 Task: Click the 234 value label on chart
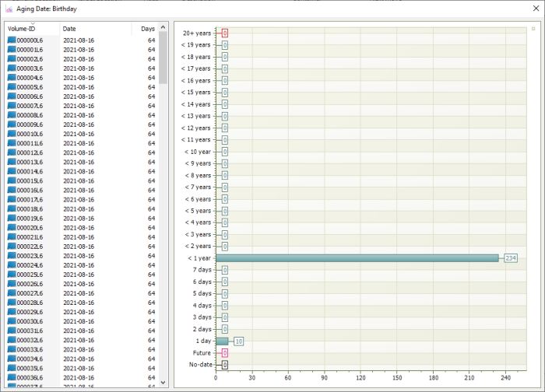511,258
